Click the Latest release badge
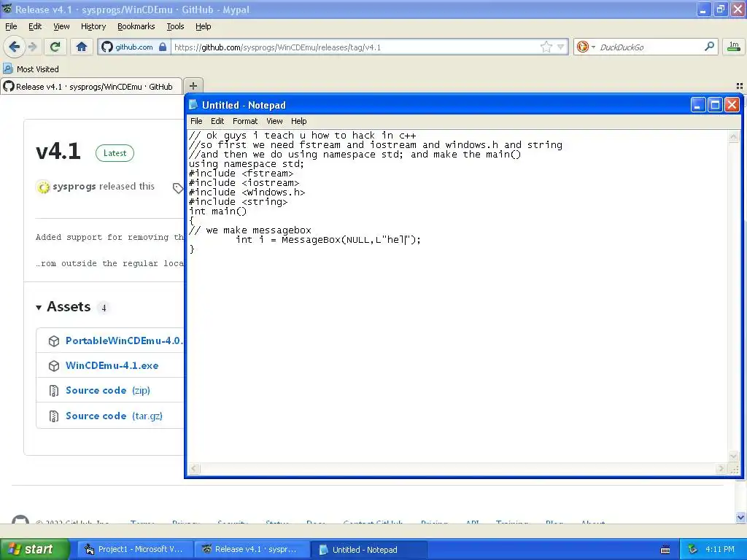This screenshot has width=747, height=560. [x=115, y=153]
